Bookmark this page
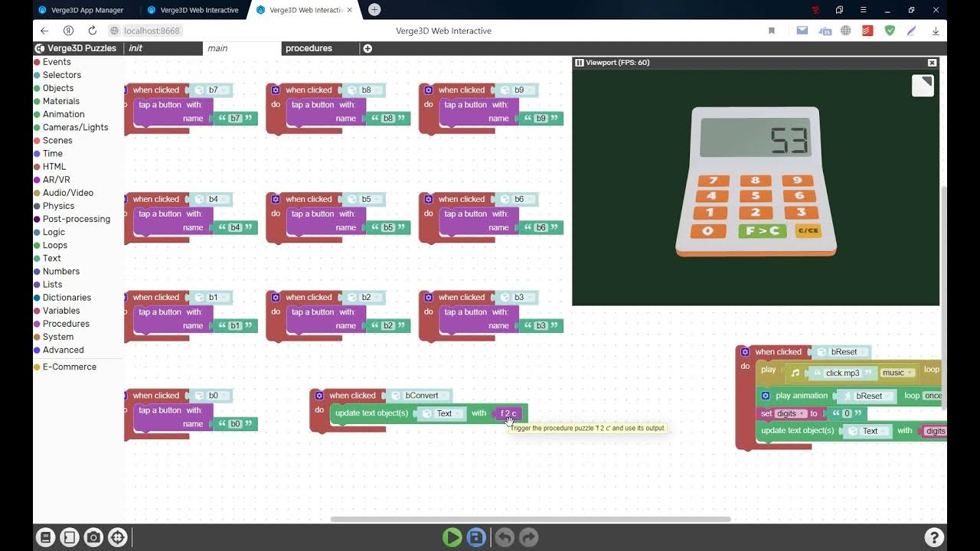Viewport: 980px width, 551px height. 772,31
